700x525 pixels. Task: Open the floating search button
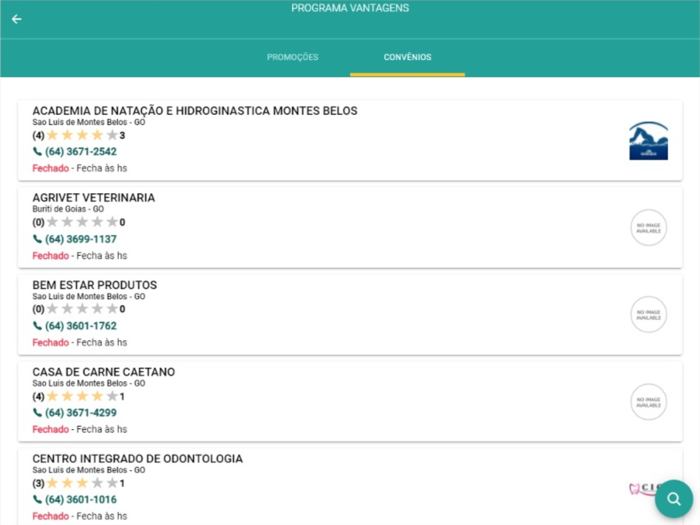[674, 499]
